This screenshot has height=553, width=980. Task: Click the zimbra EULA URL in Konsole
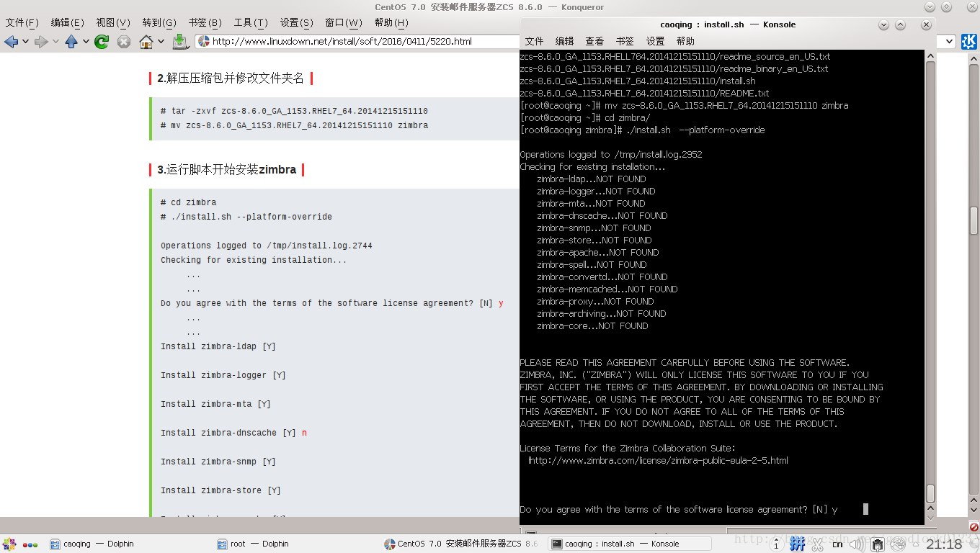click(659, 460)
